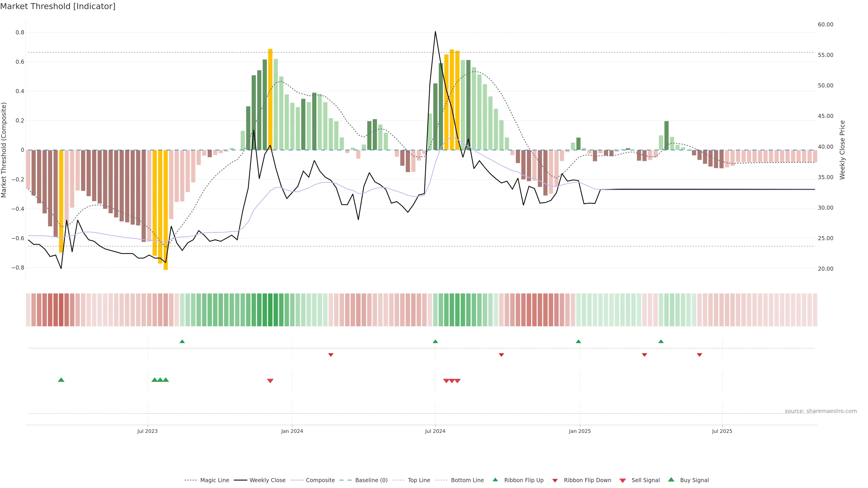Toggle Composite line visibility in the legend
This screenshot has width=868, height=488.
[320, 480]
